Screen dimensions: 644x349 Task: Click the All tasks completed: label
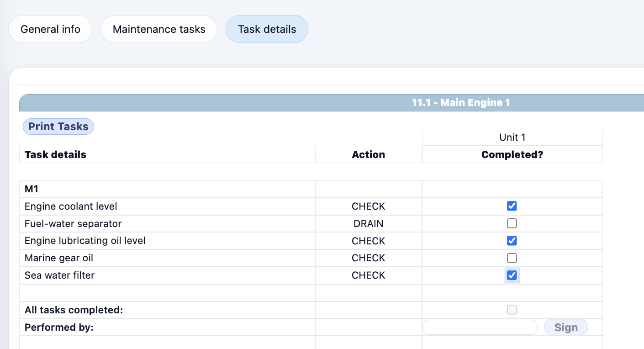coord(74,310)
